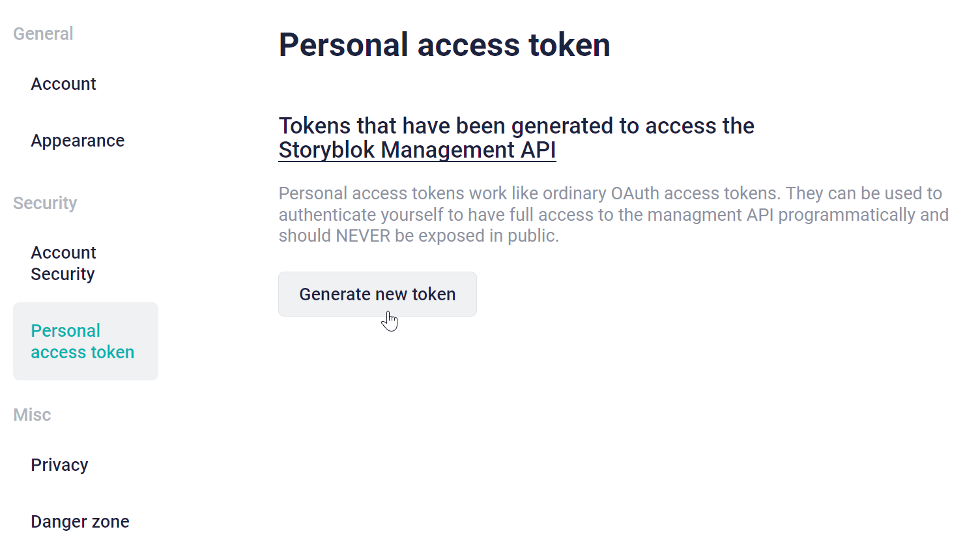Click the General section label
This screenshot has width=980, height=553.
(x=43, y=34)
